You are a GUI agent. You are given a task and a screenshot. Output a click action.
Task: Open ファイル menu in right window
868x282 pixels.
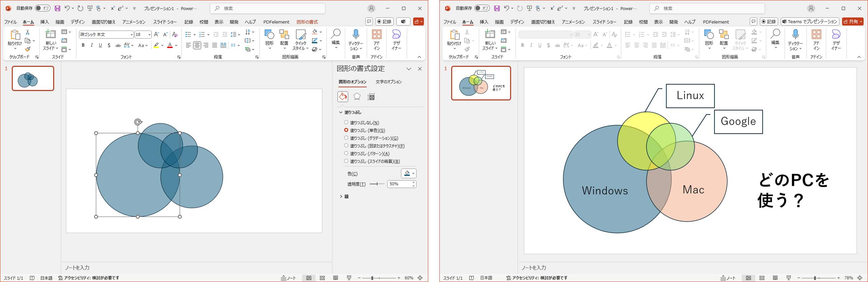tap(449, 22)
